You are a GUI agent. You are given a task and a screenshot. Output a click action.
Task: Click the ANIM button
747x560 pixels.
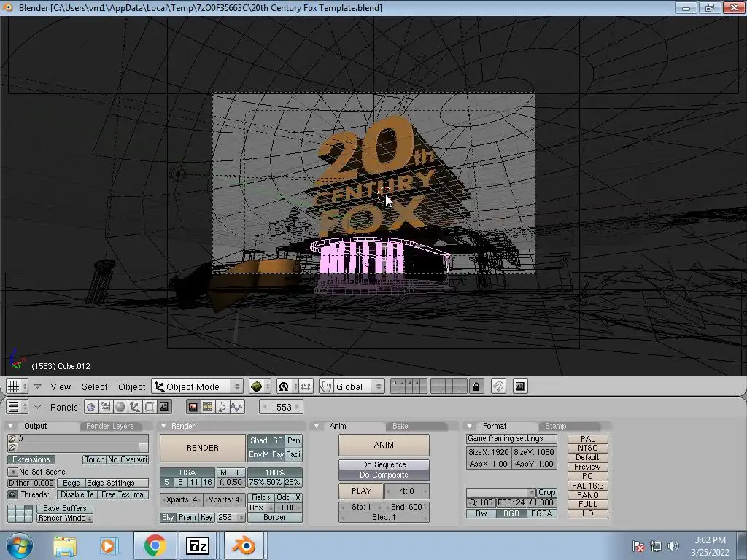[x=384, y=445]
